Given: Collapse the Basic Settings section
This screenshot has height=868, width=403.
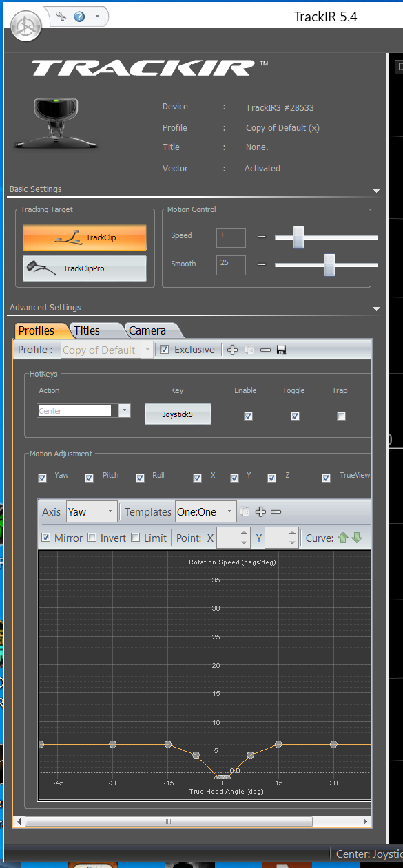Looking at the screenshot, I should pyautogui.click(x=376, y=190).
